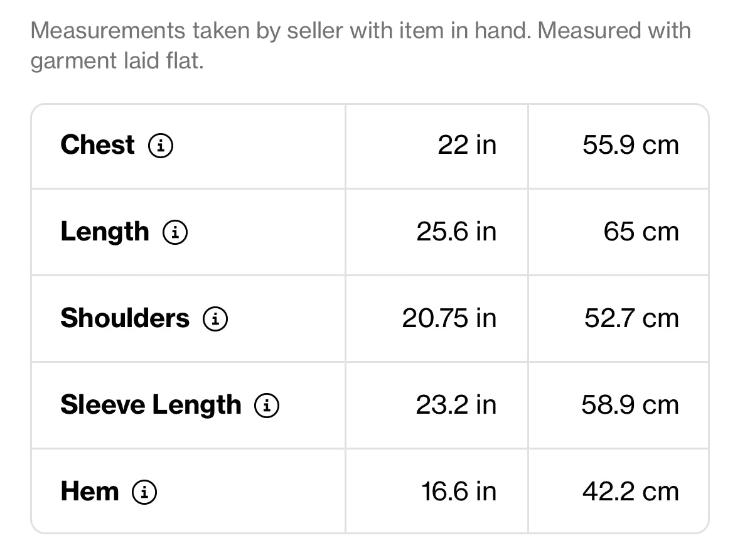Image resolution: width=740 pixels, height=560 pixels.
Task: Select the Length row label
Action: pyautogui.click(x=105, y=232)
